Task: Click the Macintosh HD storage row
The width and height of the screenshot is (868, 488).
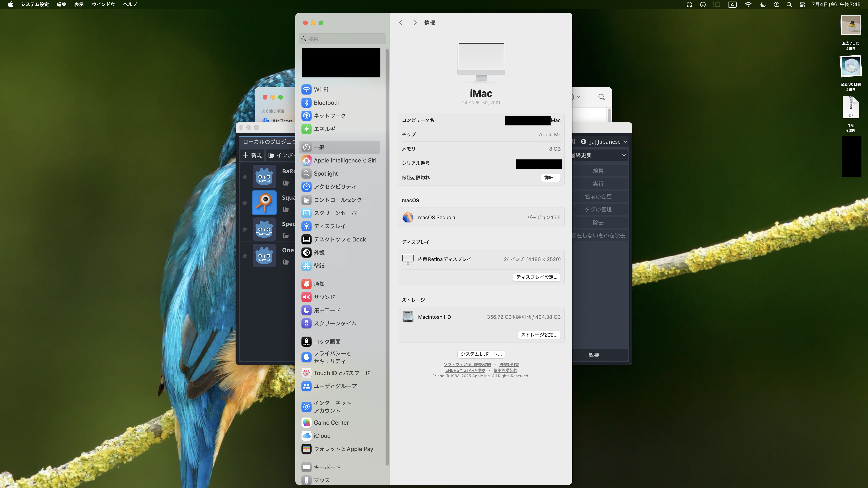Action: pos(481,317)
